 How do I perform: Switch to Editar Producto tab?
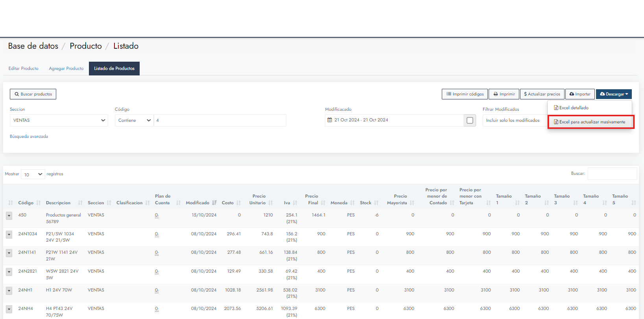(x=24, y=68)
